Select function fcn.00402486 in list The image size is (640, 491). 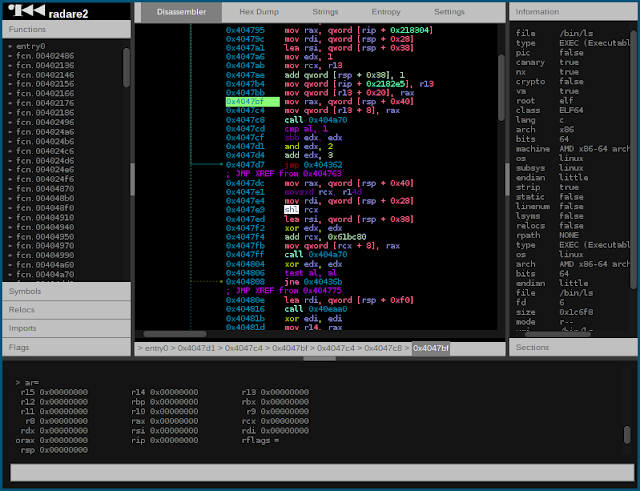(x=45, y=56)
